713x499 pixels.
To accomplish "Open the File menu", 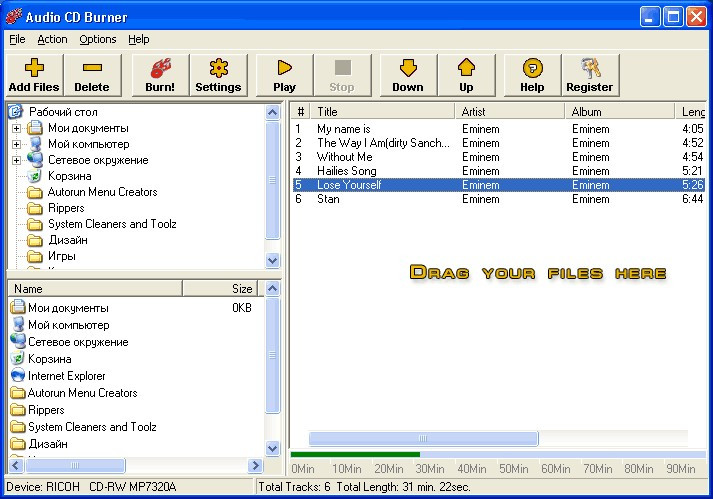I will [x=17, y=40].
